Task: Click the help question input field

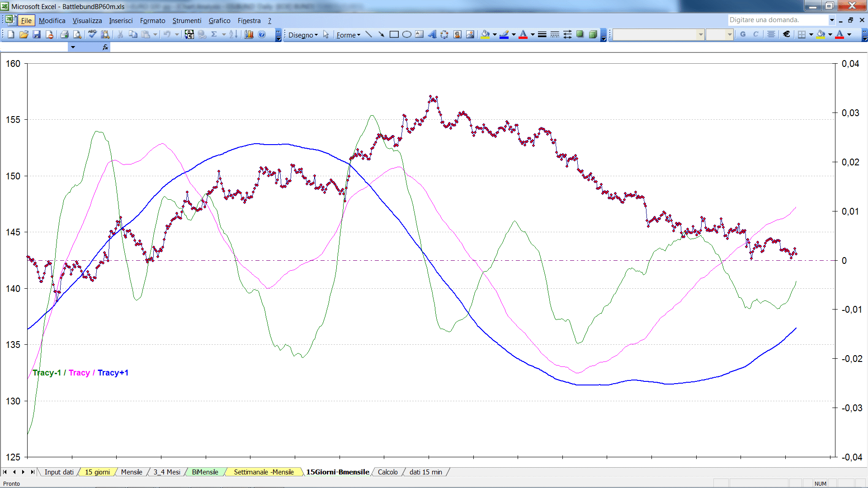Action: coord(778,20)
